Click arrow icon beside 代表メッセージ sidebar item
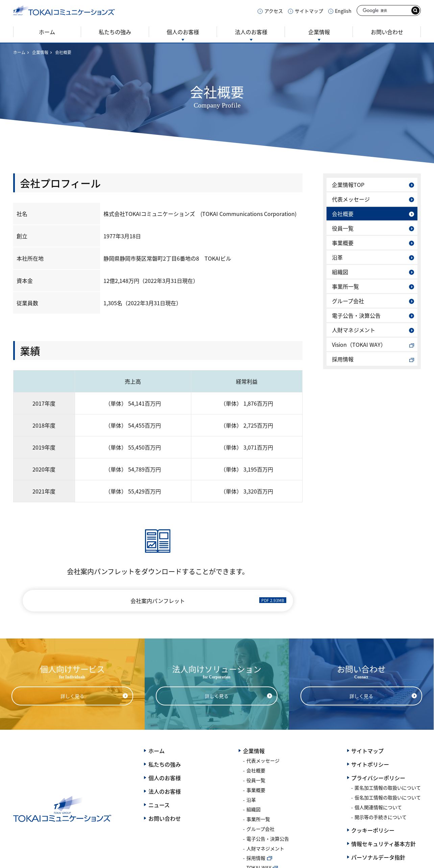This screenshot has width=434, height=868. (x=411, y=199)
